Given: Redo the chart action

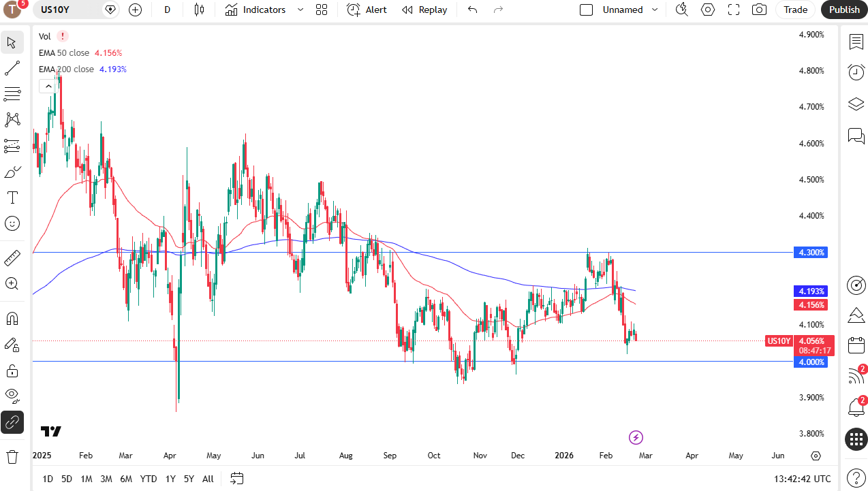Looking at the screenshot, I should (498, 10).
